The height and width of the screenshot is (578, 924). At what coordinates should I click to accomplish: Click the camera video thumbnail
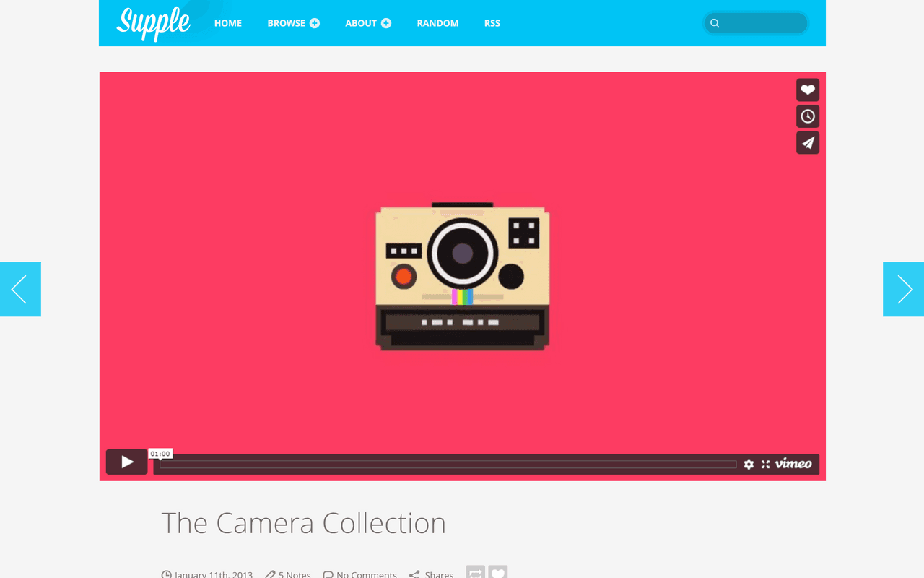(x=463, y=276)
